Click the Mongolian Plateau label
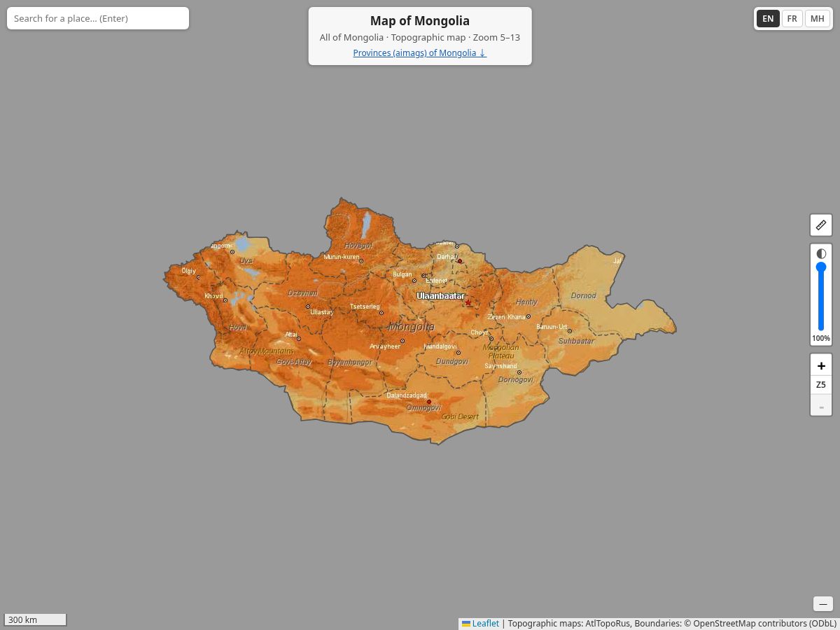 (501, 351)
